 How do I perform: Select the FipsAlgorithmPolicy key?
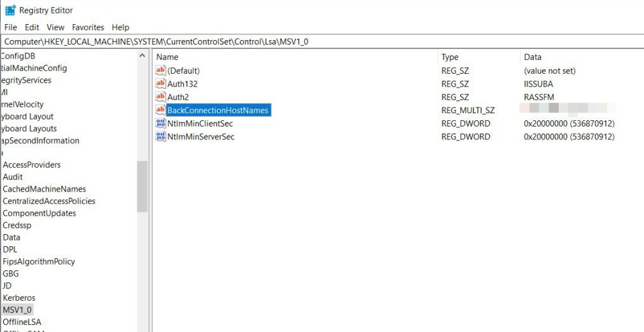tap(39, 261)
